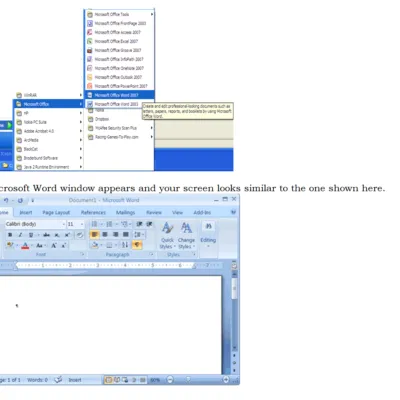
Task: Apply bulleted list
Action: coord(94,224)
